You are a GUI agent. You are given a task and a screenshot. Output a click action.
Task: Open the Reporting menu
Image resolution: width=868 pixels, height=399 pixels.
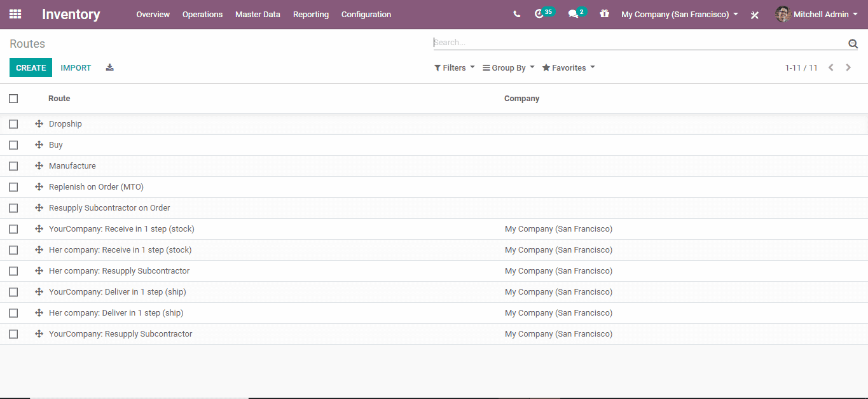(311, 14)
